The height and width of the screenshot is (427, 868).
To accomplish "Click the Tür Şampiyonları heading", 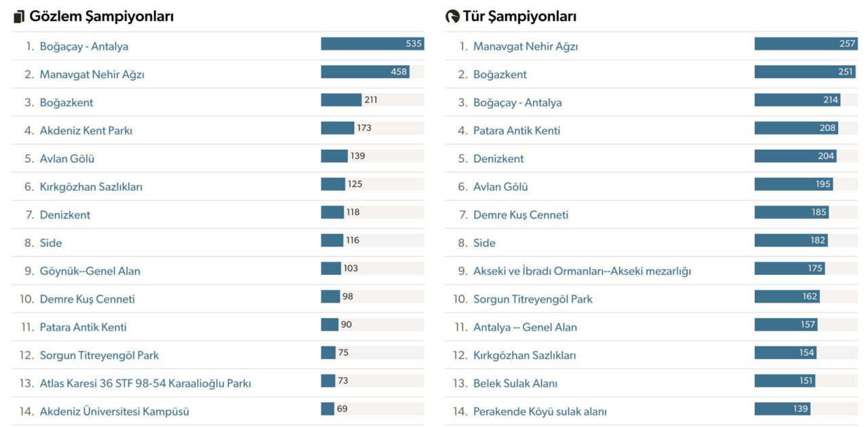I will point(519,17).
